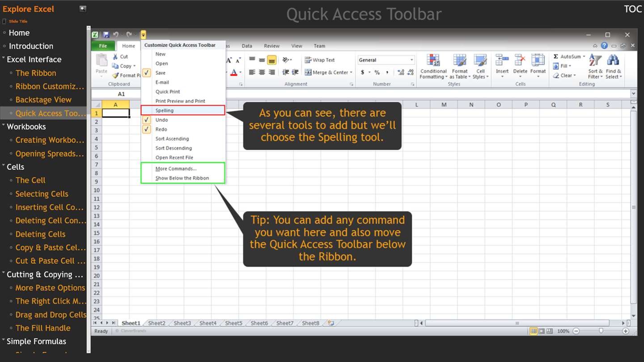Select Normal view icon in status bar

pos(533,331)
